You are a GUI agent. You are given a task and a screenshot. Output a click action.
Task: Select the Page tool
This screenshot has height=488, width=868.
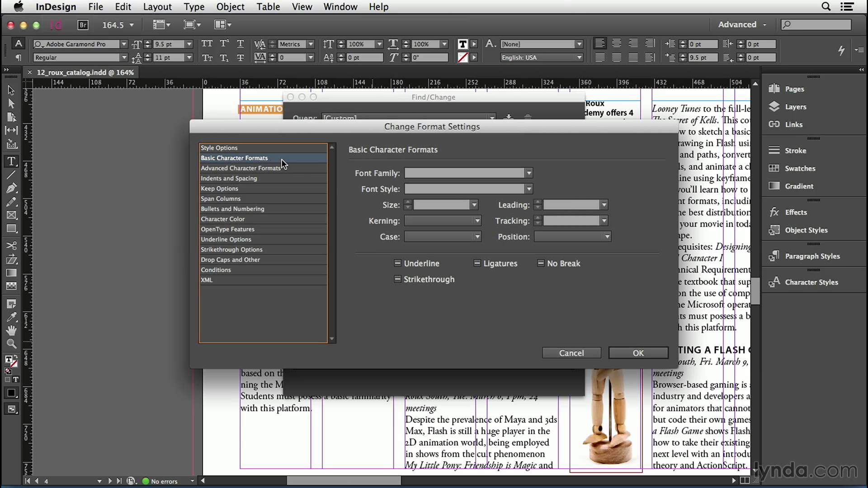point(11,117)
